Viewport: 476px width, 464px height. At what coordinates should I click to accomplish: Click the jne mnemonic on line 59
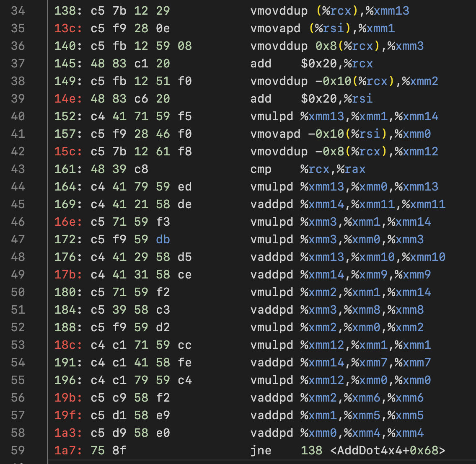[261, 450]
